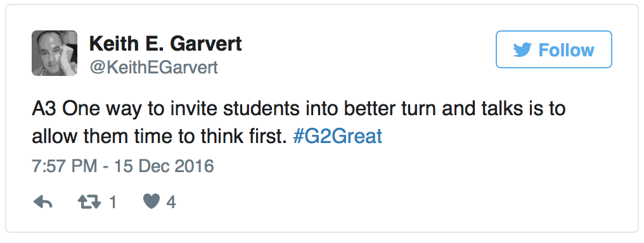Image resolution: width=644 pixels, height=243 pixels.
Task: Click the Twitter bird icon inside the Follow button
Action: click(x=522, y=50)
